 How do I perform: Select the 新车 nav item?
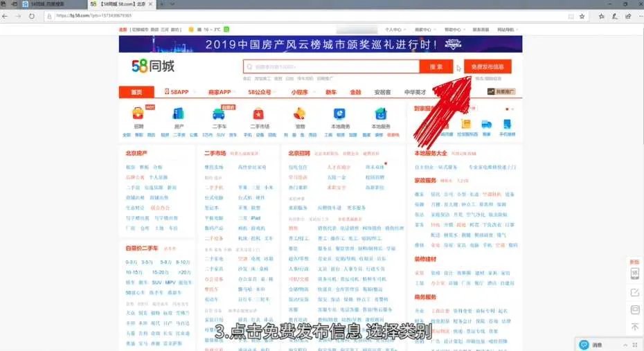click(331, 92)
